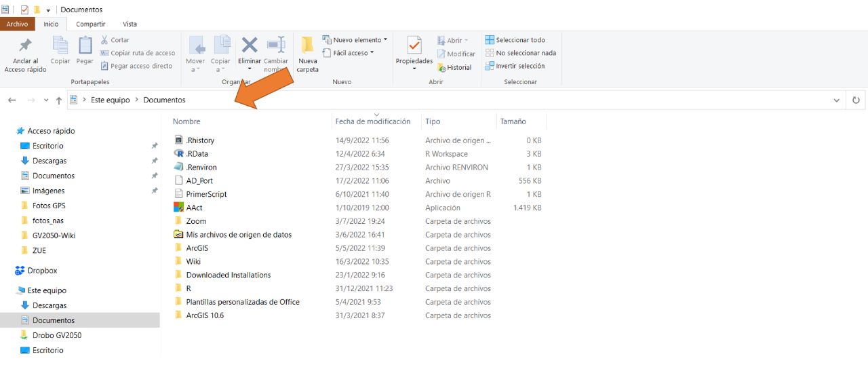Click the refresh button beside address bar
The height and width of the screenshot is (365, 868).
point(856,100)
